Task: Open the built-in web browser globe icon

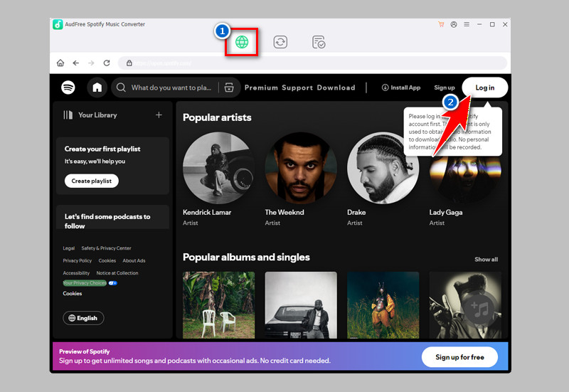Action: click(242, 42)
